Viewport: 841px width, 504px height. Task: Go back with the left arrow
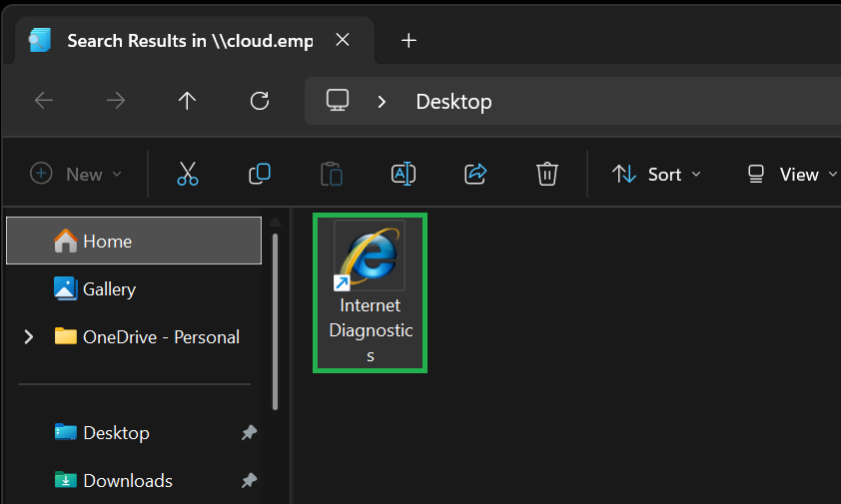(44, 100)
